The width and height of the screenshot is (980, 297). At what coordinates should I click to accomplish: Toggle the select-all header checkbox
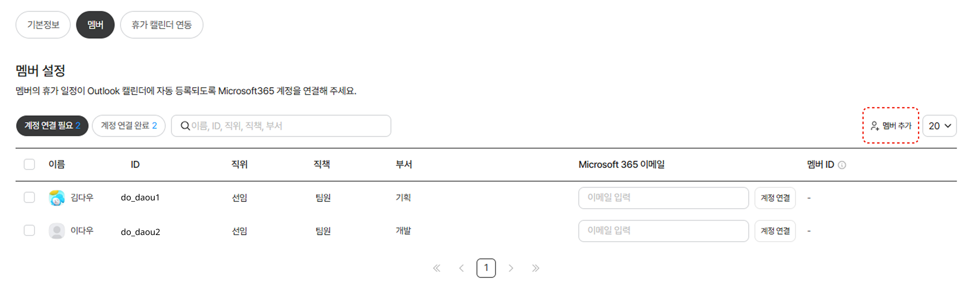coord(29,164)
